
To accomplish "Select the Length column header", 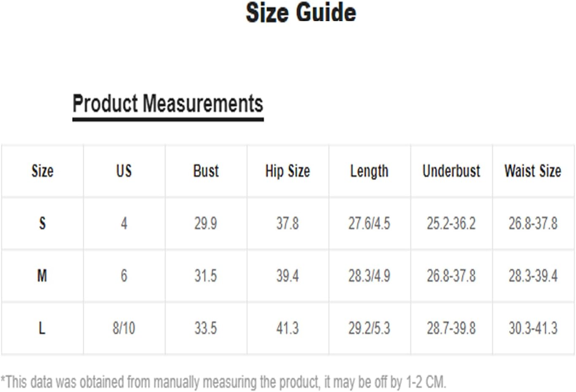I will pos(369,171).
